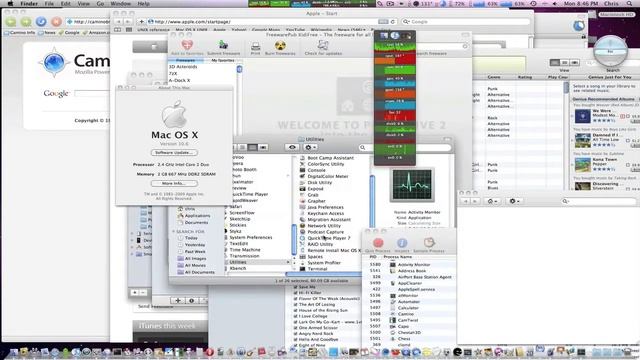Open Quick Look dropdown in right Finder window
640x360 pixels.
pos(492,201)
